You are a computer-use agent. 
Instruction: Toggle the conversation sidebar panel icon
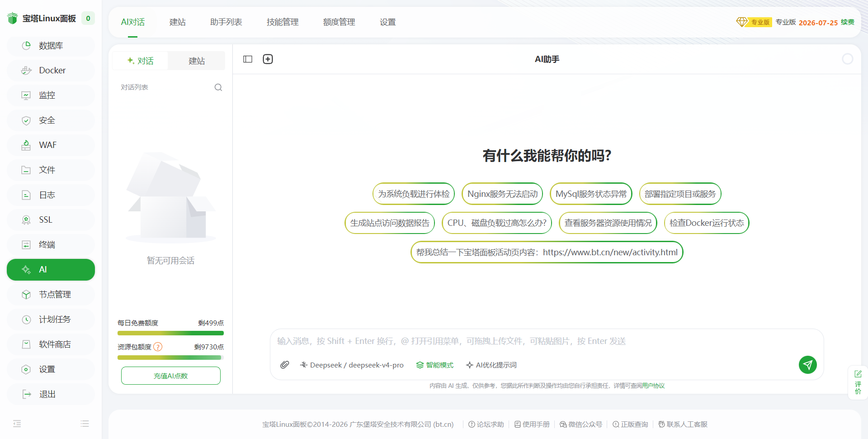(248, 59)
